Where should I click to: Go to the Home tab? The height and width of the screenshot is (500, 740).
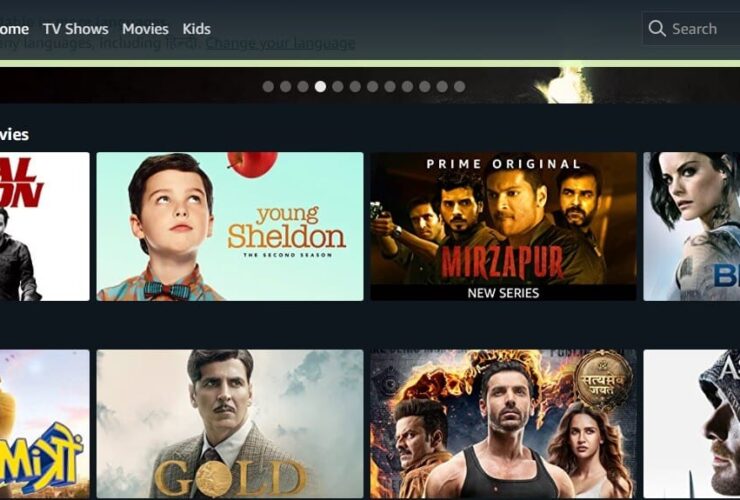coord(14,29)
